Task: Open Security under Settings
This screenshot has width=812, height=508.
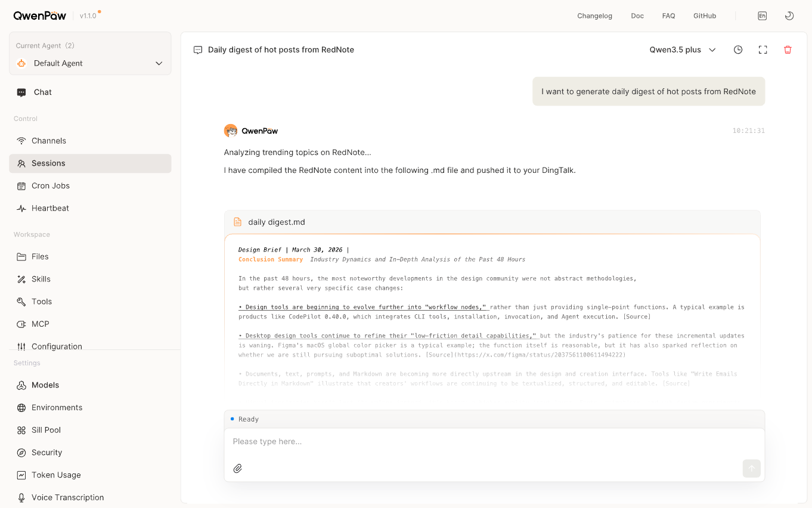Action: (90, 453)
